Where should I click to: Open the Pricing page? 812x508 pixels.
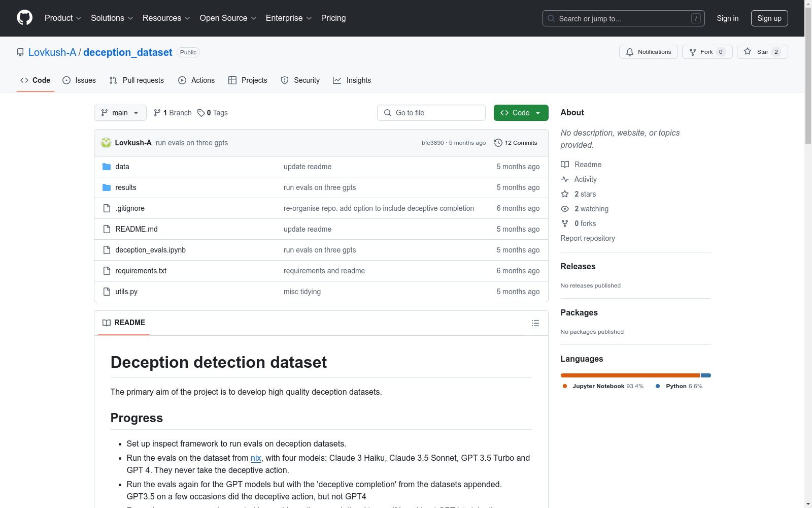click(333, 18)
